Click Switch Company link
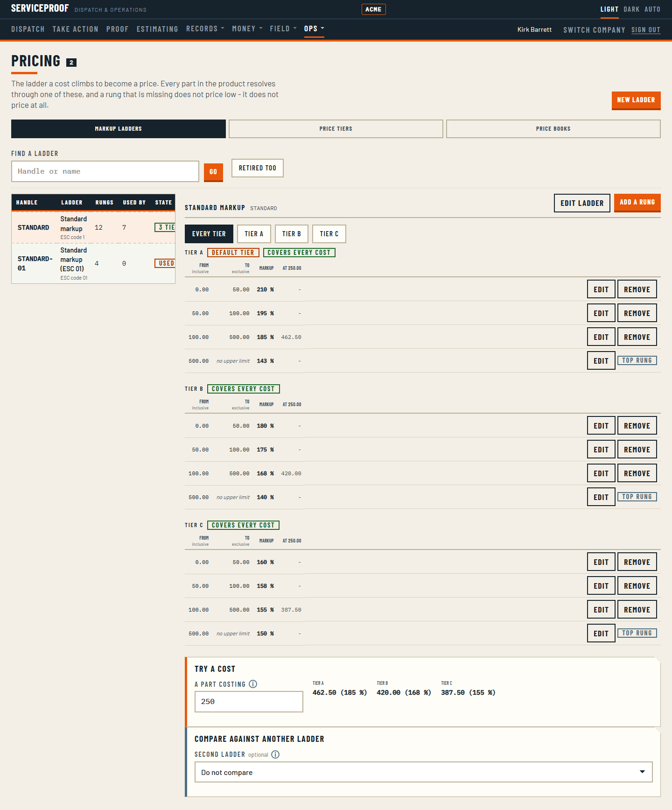This screenshot has width=672, height=810. [x=594, y=30]
